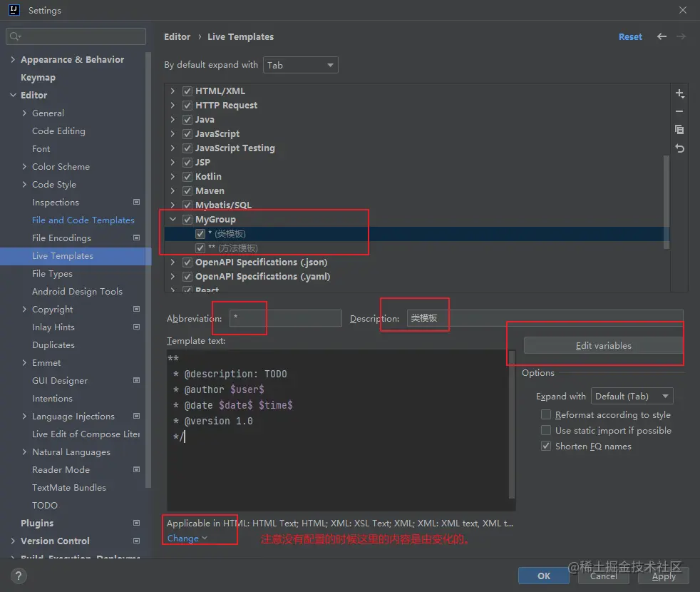
Task: Open the TODO settings page
Action: tap(45, 505)
